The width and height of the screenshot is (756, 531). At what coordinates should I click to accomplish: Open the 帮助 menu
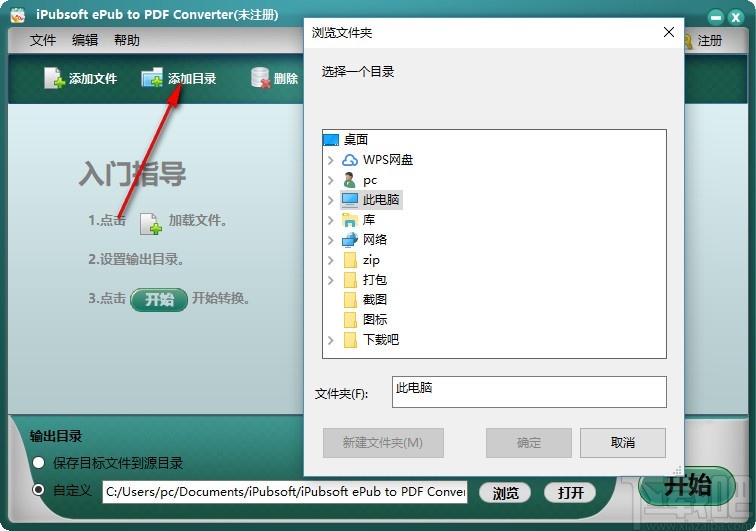(x=127, y=40)
